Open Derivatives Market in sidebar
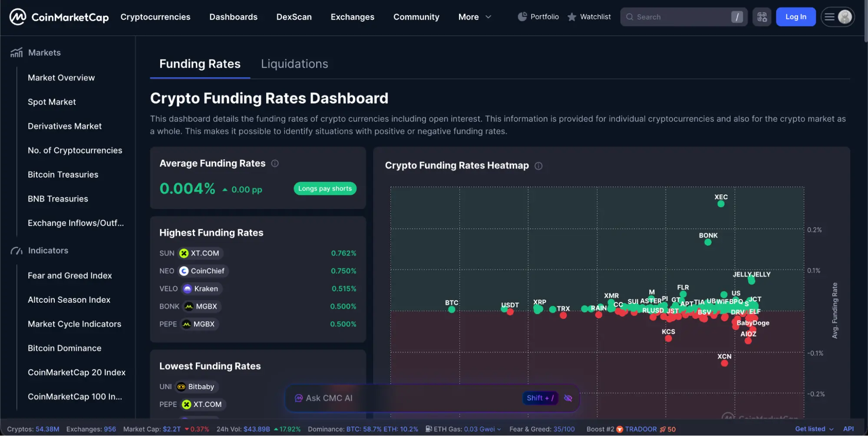The width and height of the screenshot is (868, 436). click(65, 126)
